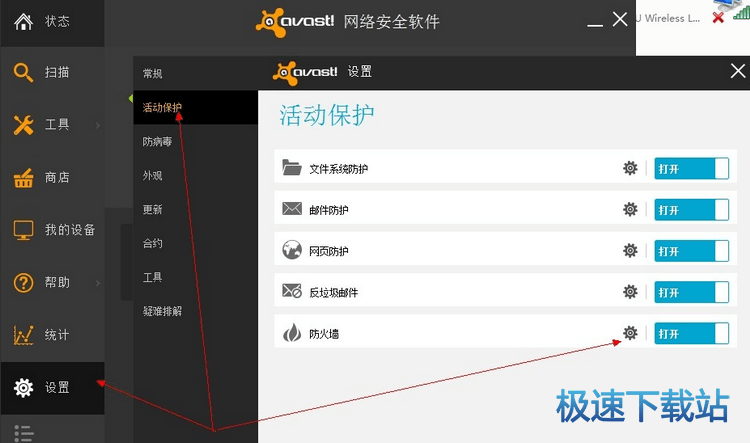
Task: Open settings gear for 网页防护
Action: (630, 251)
